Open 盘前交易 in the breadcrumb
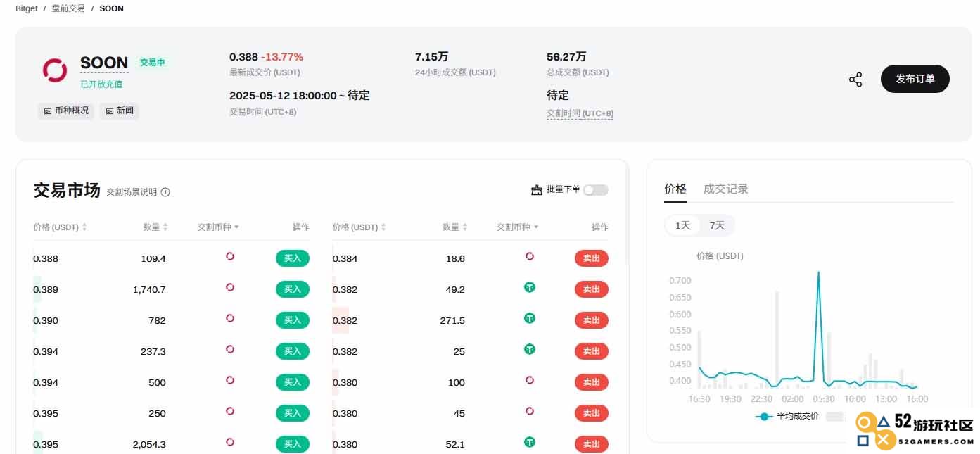Image resolution: width=980 pixels, height=454 pixels. (x=68, y=8)
